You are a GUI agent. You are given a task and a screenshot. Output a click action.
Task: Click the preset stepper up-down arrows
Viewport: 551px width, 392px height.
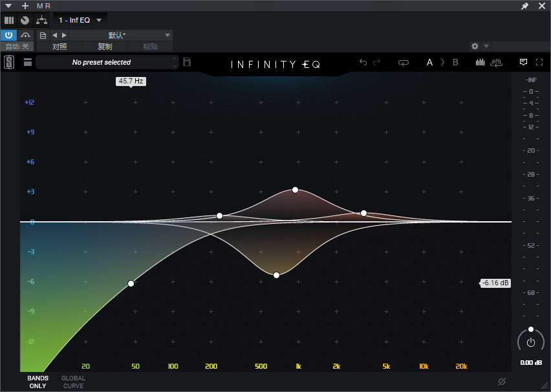pos(175,62)
